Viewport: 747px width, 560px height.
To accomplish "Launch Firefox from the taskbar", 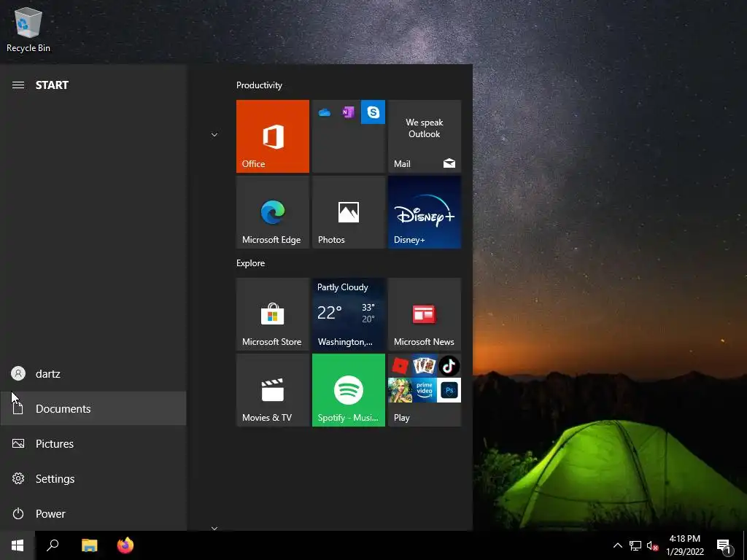I will (125, 545).
